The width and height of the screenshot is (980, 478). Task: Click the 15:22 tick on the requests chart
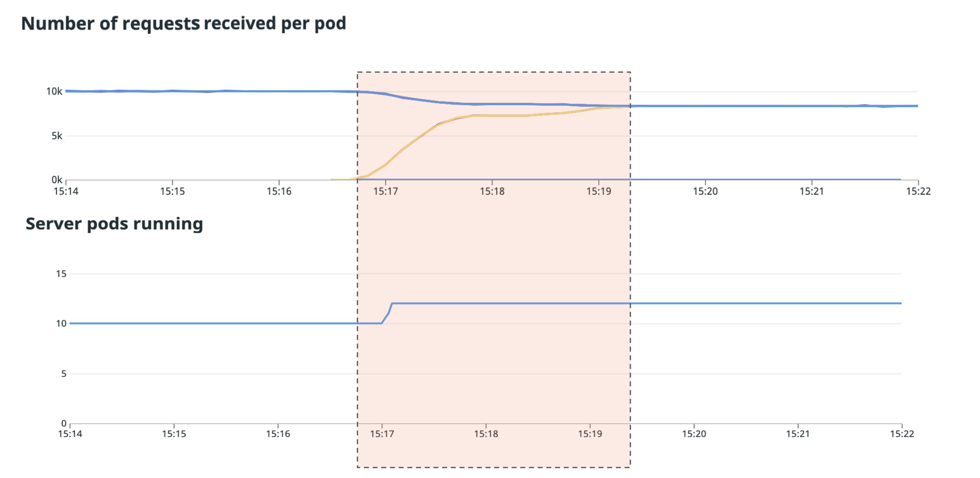[918, 191]
